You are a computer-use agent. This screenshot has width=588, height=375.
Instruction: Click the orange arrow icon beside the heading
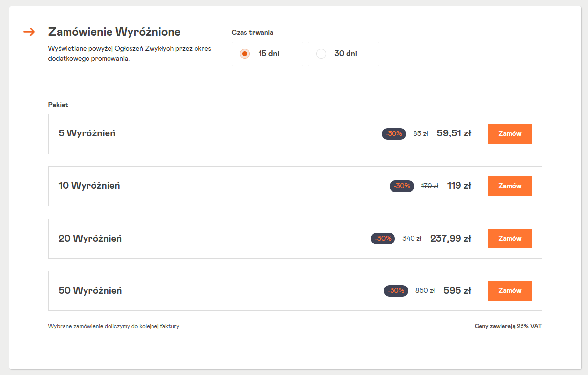point(29,32)
